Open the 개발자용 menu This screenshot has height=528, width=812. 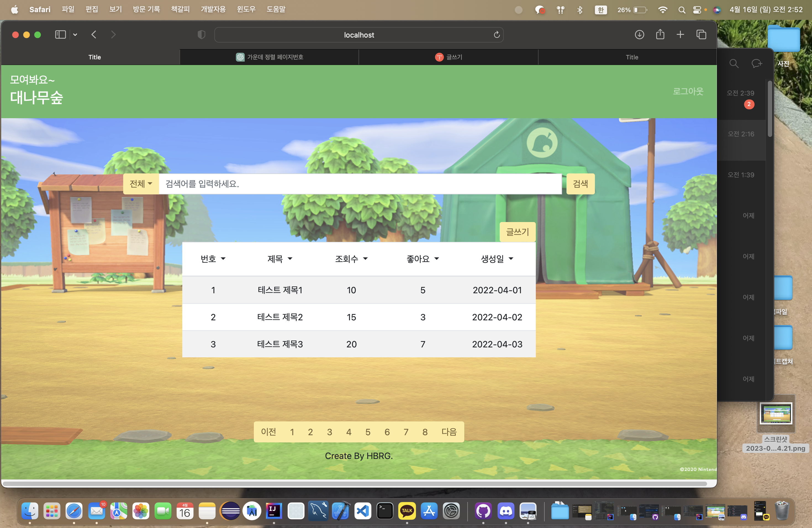tap(213, 10)
